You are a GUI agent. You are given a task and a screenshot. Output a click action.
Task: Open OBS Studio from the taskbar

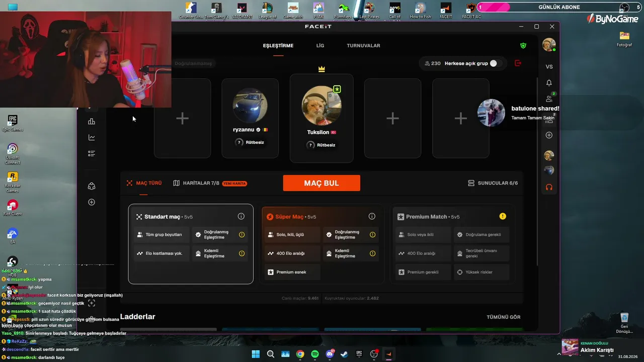pos(374,354)
